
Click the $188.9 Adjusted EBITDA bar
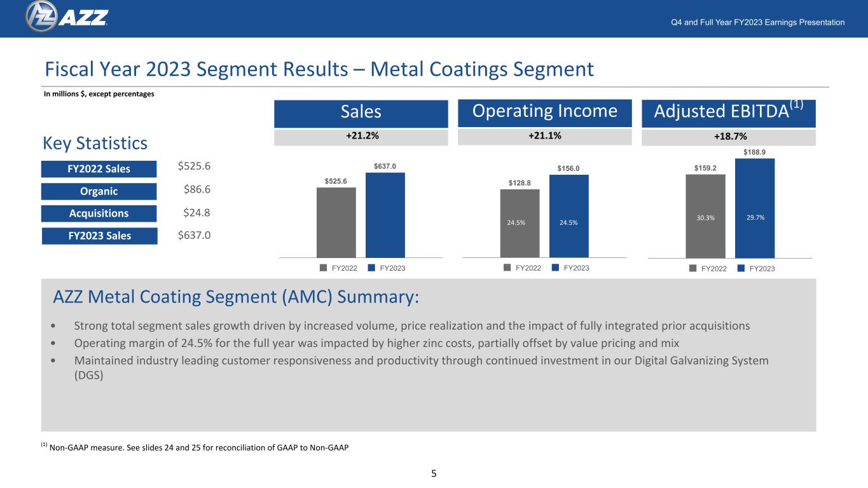[755, 208]
